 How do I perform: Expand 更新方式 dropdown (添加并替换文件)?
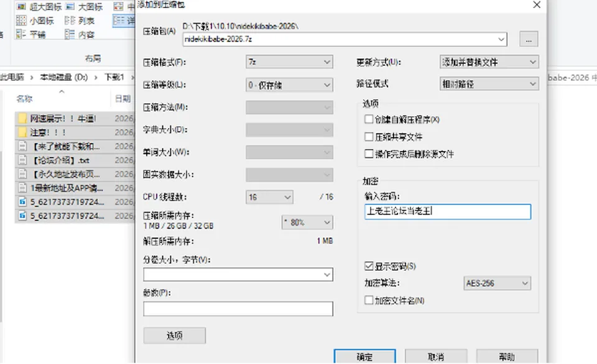(489, 62)
